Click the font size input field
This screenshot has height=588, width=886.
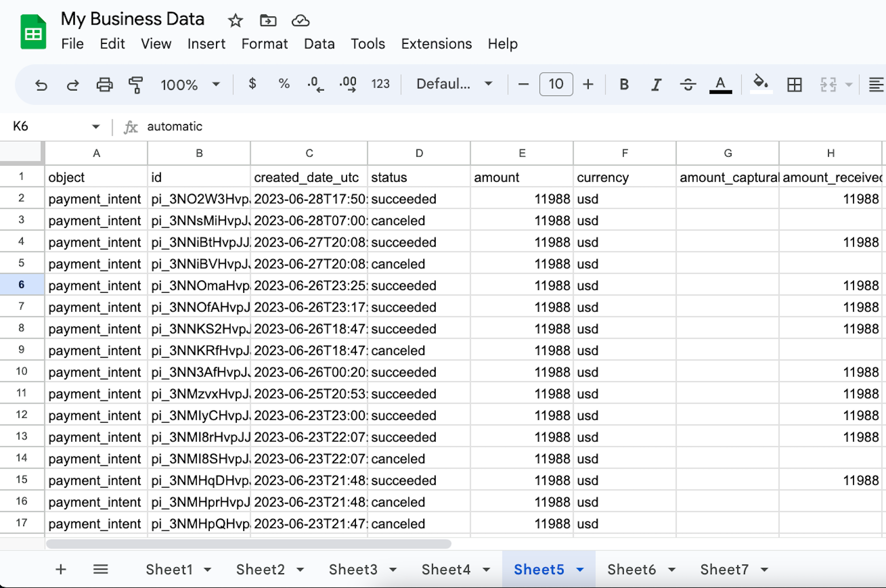tap(556, 84)
